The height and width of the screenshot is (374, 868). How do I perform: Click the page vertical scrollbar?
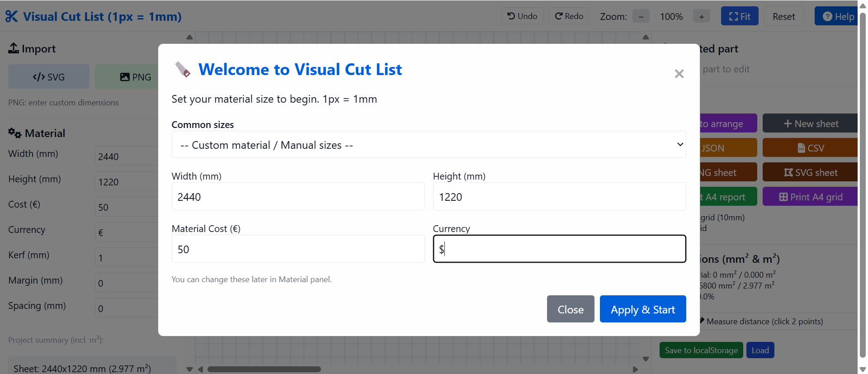coord(863,185)
